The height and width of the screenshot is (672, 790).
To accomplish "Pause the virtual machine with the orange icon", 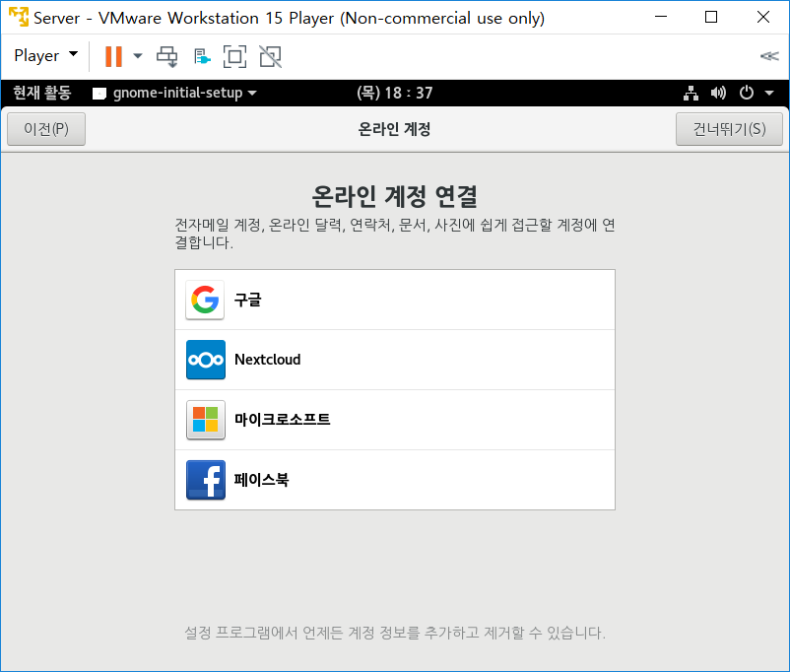I will point(113,56).
